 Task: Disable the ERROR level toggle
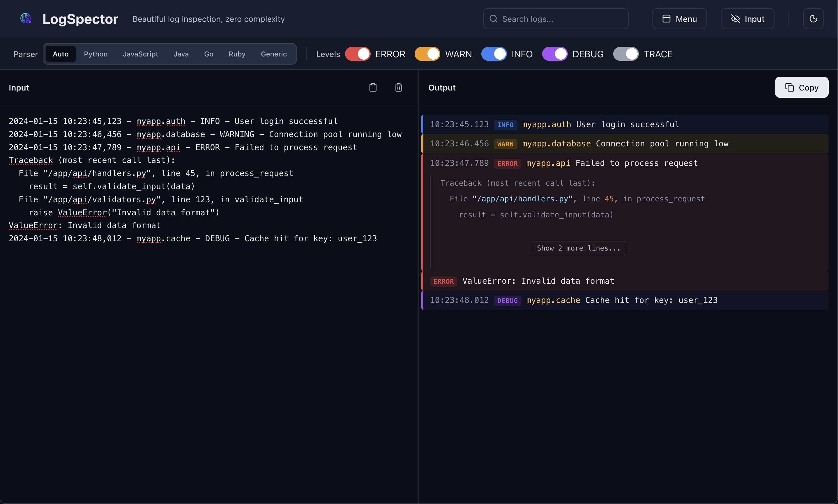[358, 54]
